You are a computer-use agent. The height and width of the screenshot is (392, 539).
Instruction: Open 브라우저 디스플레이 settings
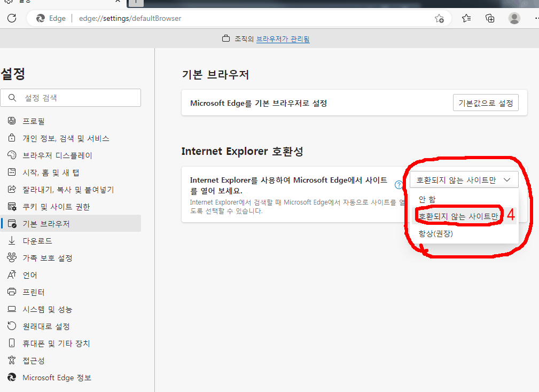(x=71, y=155)
